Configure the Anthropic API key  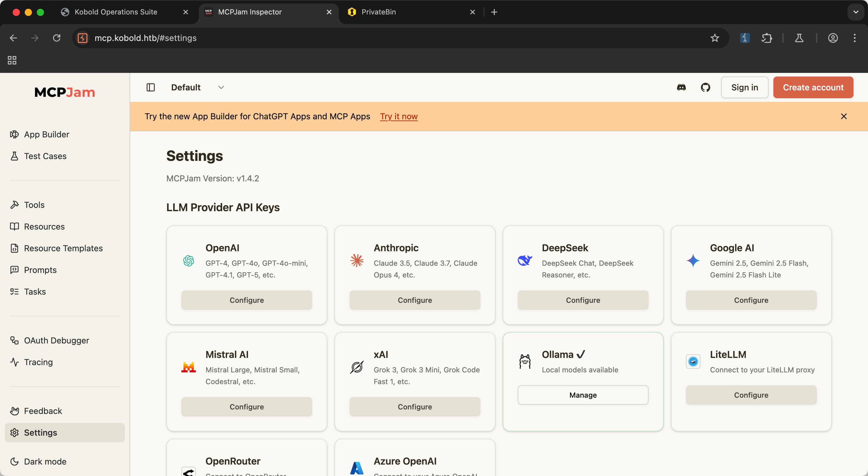[x=415, y=300]
